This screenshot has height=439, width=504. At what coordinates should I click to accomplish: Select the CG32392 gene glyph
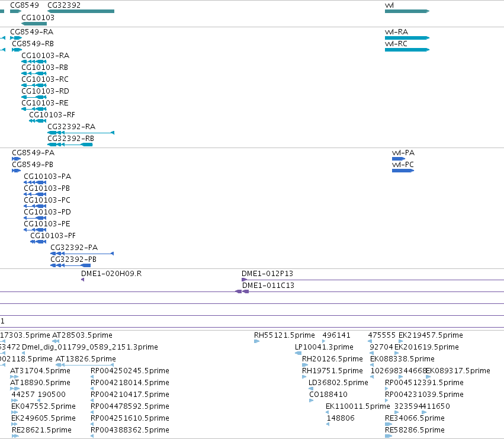pos(81,11)
